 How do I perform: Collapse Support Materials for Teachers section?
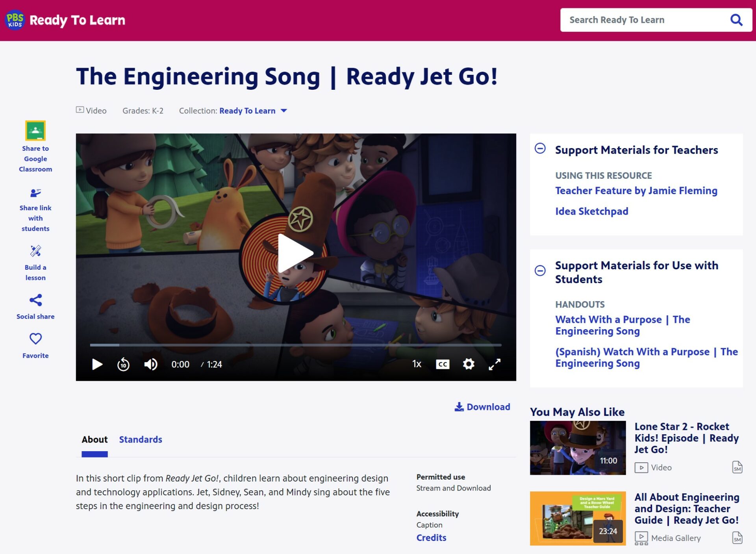pyautogui.click(x=540, y=148)
